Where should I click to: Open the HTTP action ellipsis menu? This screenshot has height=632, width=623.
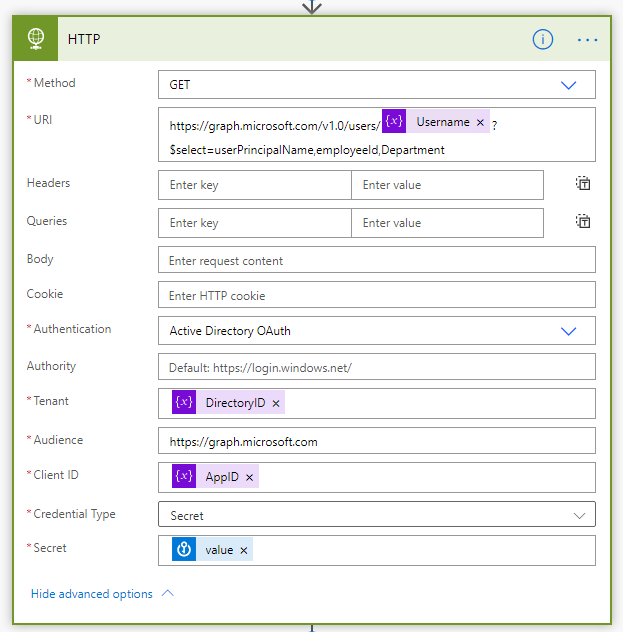click(587, 40)
